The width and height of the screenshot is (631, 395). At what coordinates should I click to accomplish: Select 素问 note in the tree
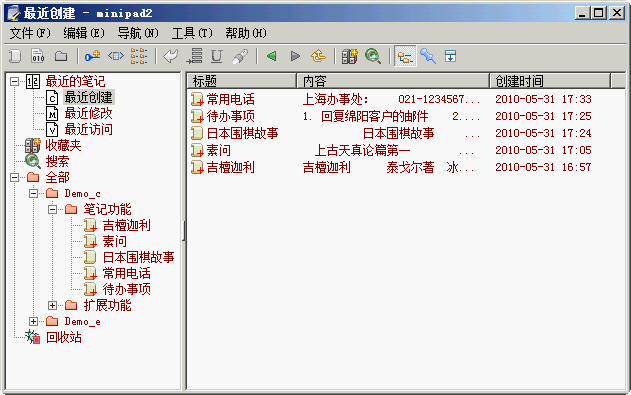click(115, 241)
